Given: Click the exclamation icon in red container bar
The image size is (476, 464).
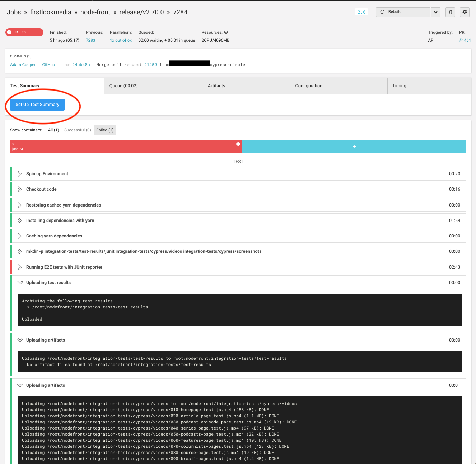Looking at the screenshot, I should [x=238, y=144].
